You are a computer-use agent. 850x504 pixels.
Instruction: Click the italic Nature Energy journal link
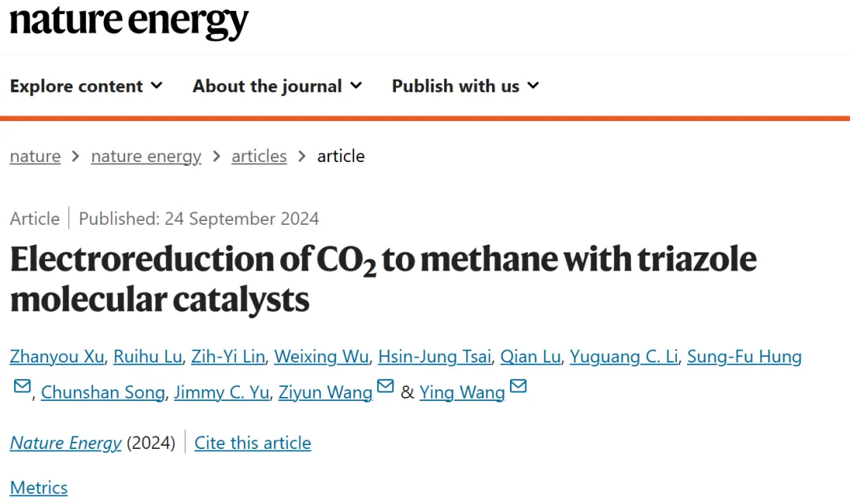[65, 443]
